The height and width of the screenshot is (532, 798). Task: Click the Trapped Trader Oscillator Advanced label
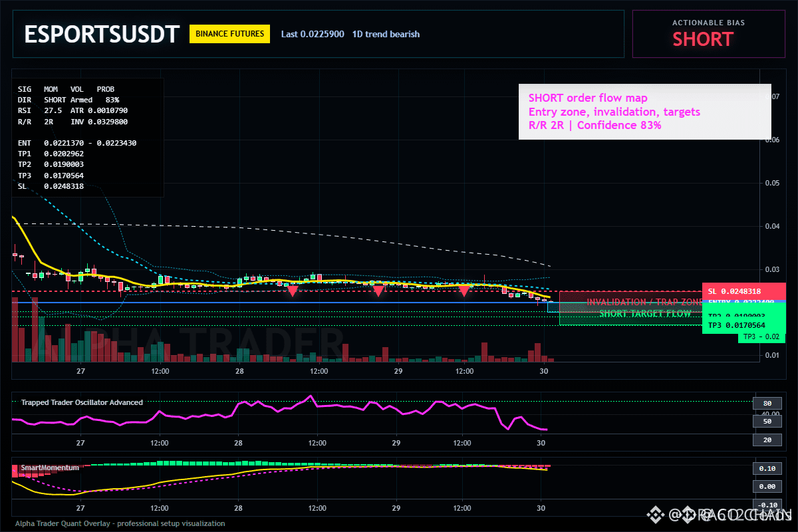82,402
